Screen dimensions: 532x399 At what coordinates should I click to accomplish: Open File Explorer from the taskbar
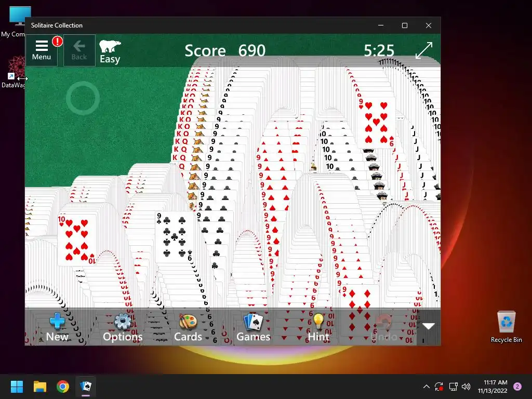[x=39, y=387]
